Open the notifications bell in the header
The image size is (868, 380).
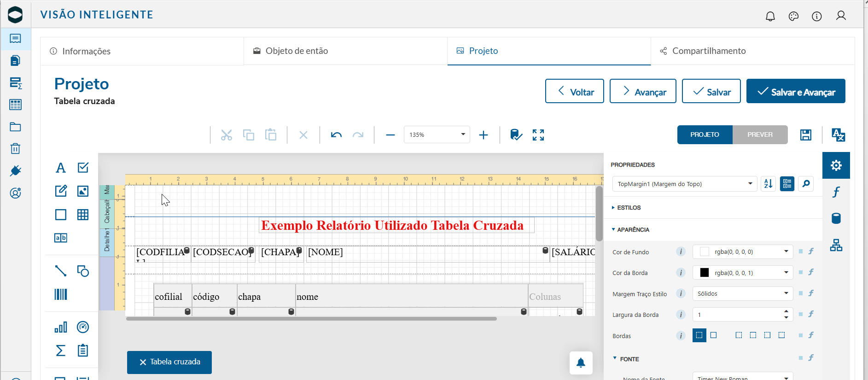click(x=770, y=17)
